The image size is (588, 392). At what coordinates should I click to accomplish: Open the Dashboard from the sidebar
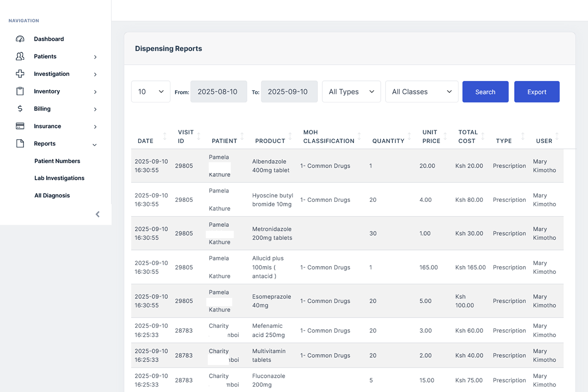(x=49, y=39)
